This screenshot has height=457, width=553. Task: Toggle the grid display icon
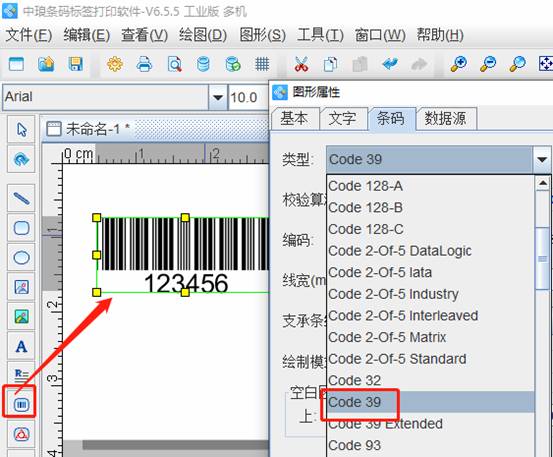[x=262, y=65]
